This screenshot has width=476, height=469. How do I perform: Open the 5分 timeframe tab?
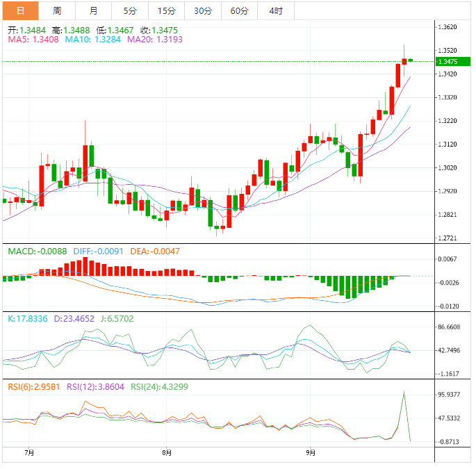pos(130,11)
